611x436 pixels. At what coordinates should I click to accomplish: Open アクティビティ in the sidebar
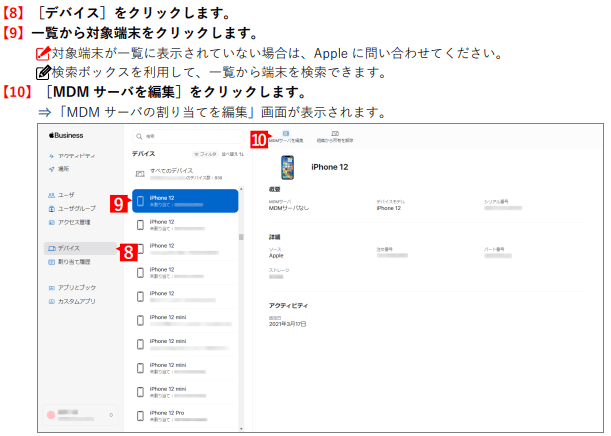click(x=72, y=156)
